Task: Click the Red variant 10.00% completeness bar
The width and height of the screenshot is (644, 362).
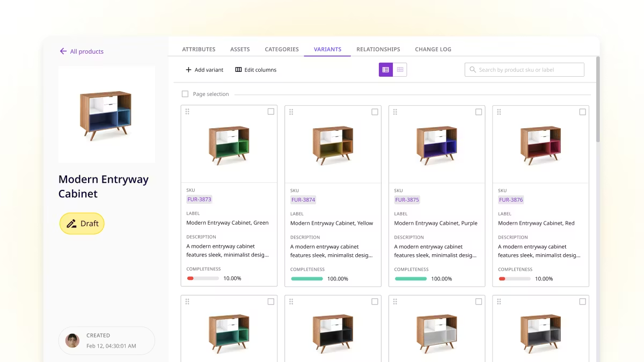Action: [x=515, y=279]
